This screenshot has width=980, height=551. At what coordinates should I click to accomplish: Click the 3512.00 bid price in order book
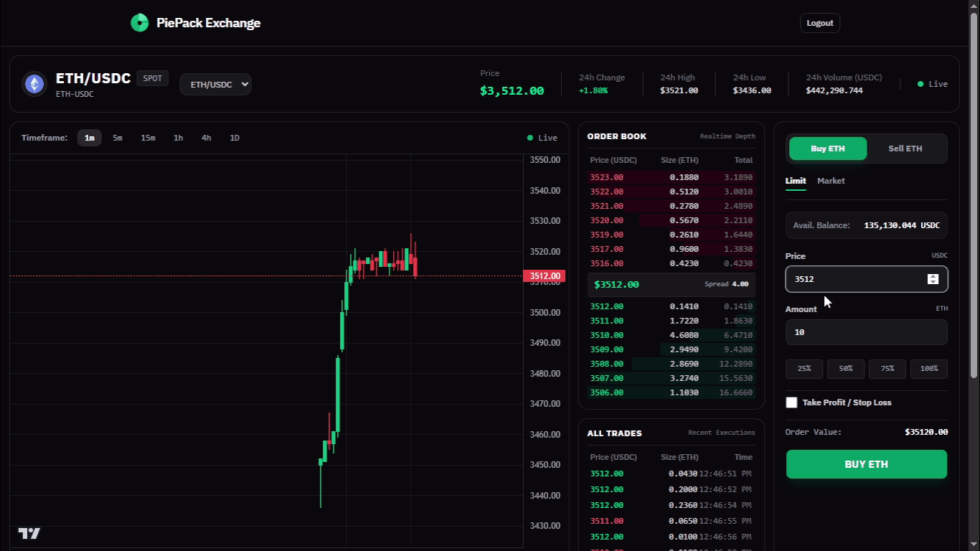pyautogui.click(x=606, y=306)
